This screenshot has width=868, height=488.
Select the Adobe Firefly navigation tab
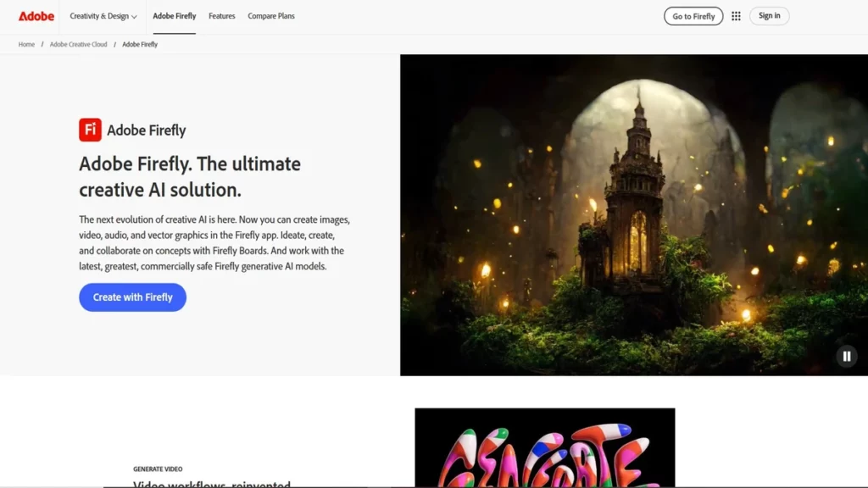[x=174, y=15]
